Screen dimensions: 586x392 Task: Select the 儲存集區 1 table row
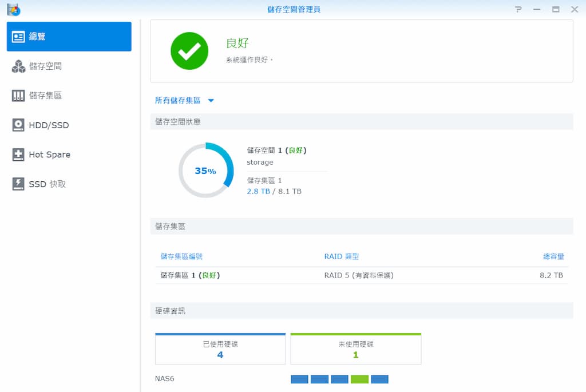pyautogui.click(x=362, y=275)
